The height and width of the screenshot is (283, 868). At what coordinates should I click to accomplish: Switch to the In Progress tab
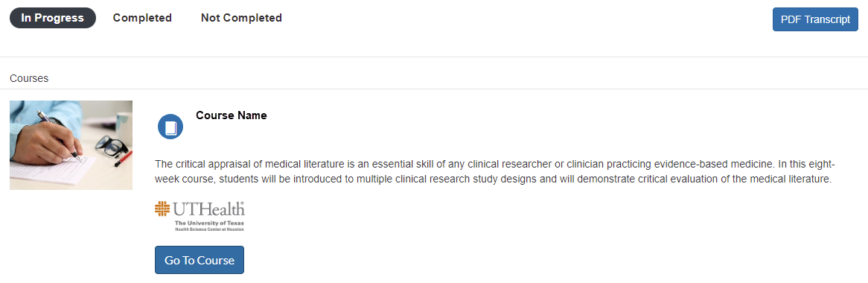53,18
